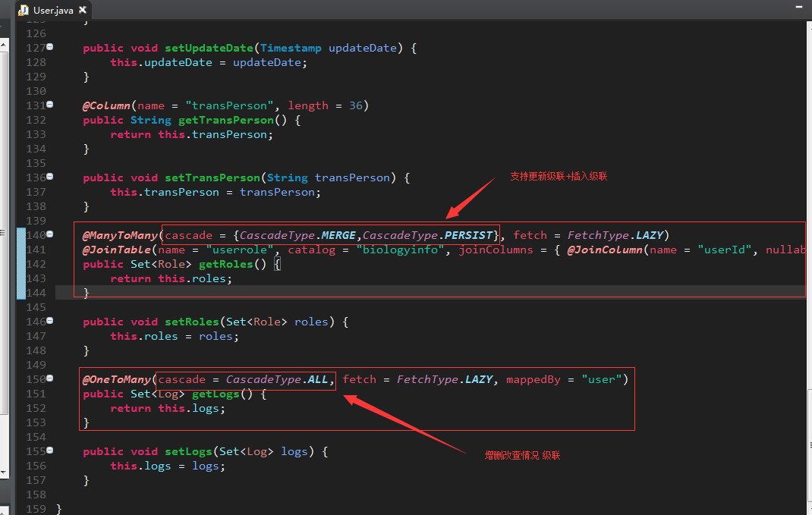Screen dimensions: 812x515
Task: Minimize the editor area with the top-right button
Action: pyautogui.click(x=798, y=7)
